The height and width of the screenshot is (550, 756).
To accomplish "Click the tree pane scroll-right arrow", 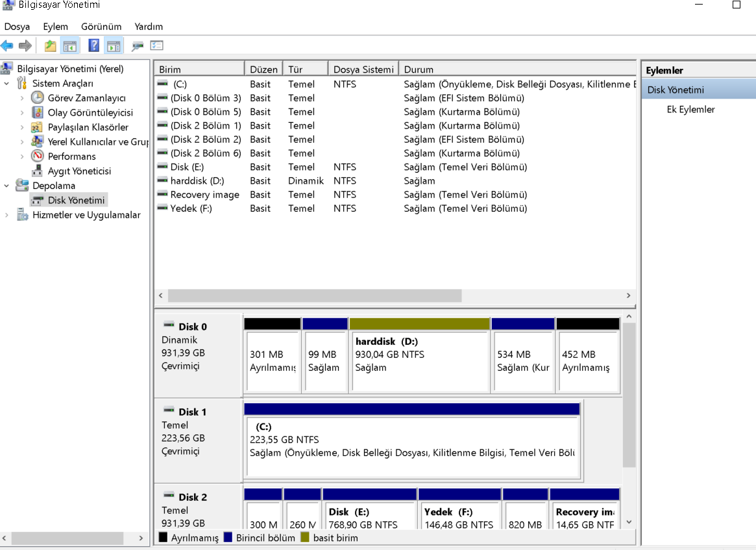I will [x=141, y=538].
